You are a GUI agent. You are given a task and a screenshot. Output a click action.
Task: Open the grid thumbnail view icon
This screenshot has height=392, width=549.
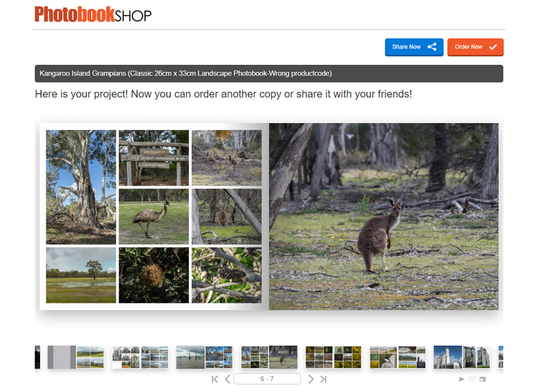472,379
